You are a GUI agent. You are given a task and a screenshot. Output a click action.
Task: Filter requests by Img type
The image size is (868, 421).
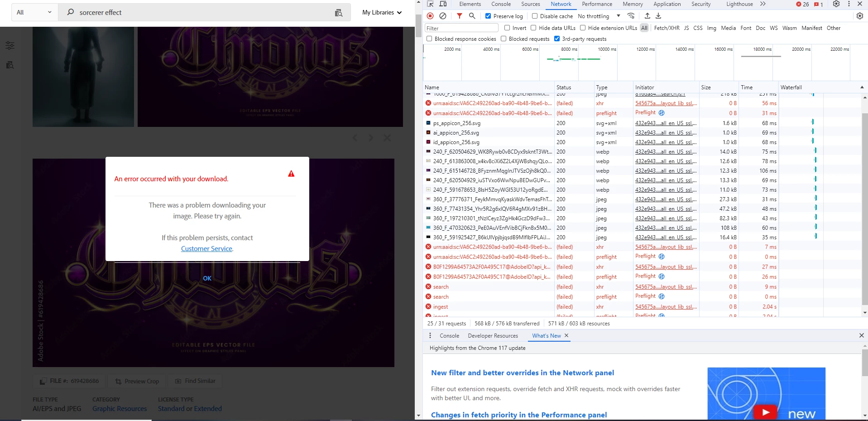(711, 28)
